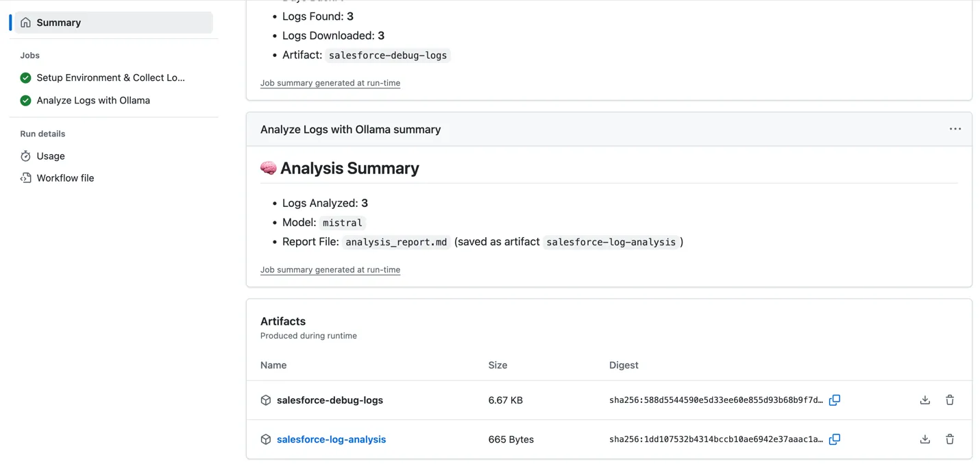
Task: Copy digest of salesforce-debug-logs
Action: [834, 400]
